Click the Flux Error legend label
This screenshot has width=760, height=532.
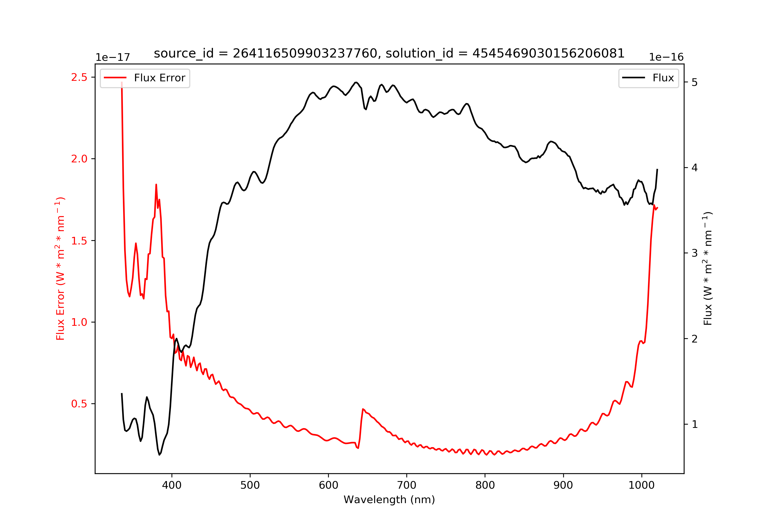click(x=160, y=78)
